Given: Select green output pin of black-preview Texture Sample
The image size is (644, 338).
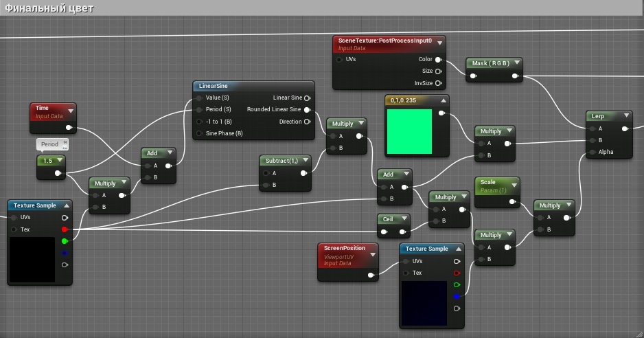Looking at the screenshot, I should [x=65, y=241].
